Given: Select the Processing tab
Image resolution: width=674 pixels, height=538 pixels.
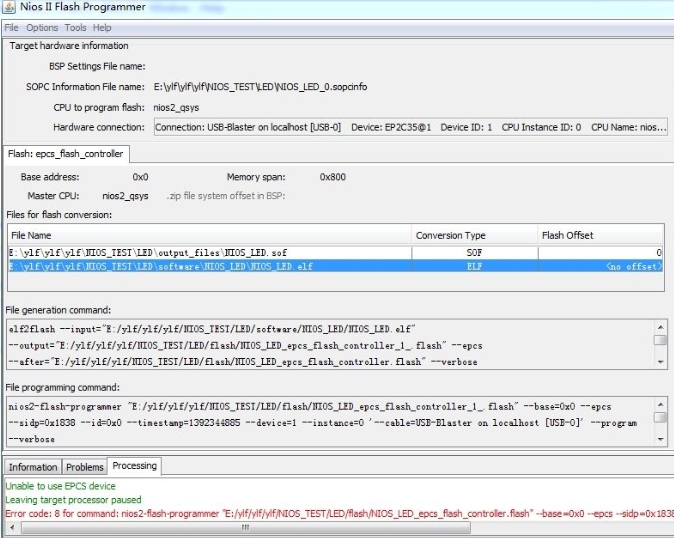Looking at the screenshot, I should pyautogui.click(x=135, y=466).
